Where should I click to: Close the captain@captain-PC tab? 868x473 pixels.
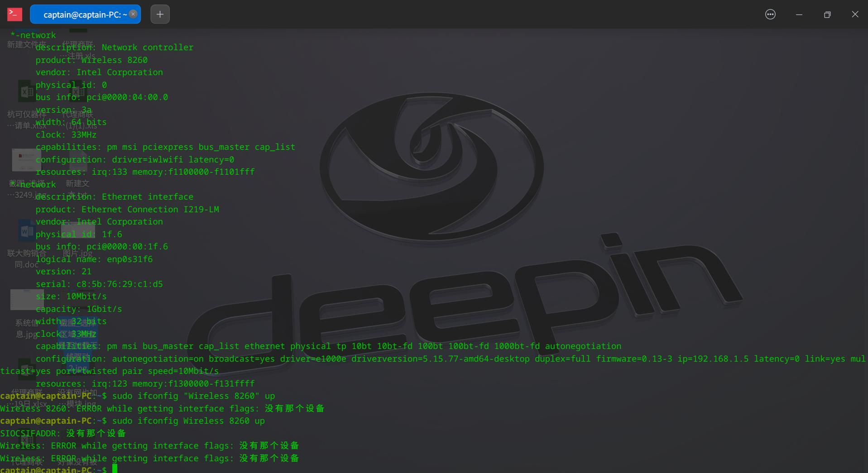pyautogui.click(x=133, y=14)
